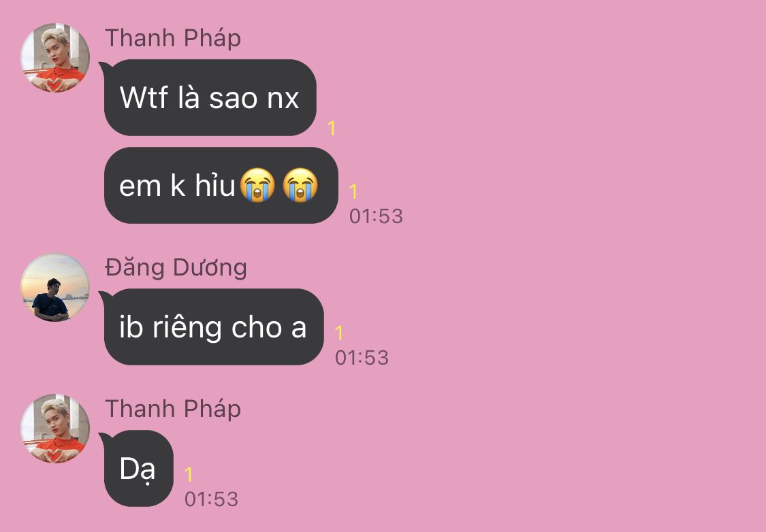Image resolution: width=766 pixels, height=532 pixels.
Task: Select the "ib riêng cho a" message bubble
Action: pyautogui.click(x=214, y=327)
